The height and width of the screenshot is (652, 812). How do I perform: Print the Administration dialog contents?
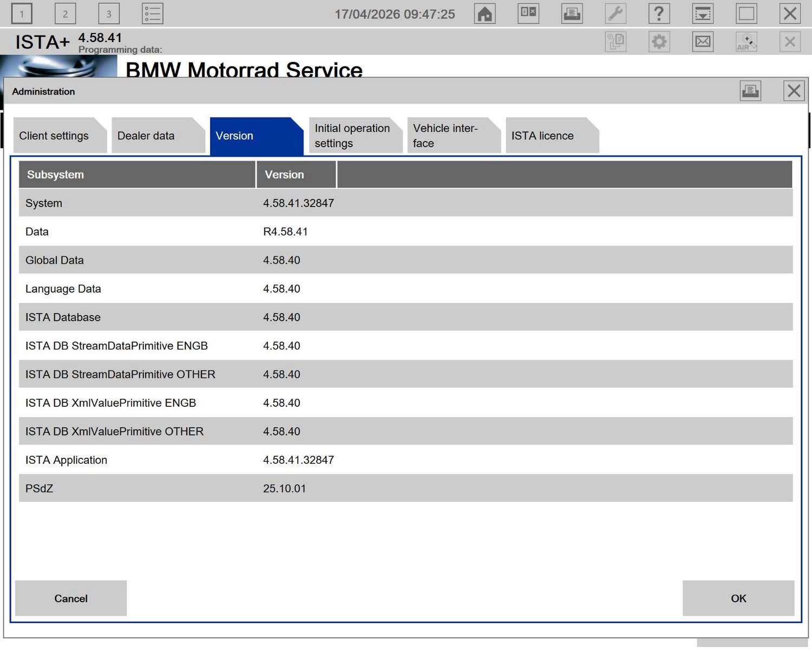[x=750, y=91]
